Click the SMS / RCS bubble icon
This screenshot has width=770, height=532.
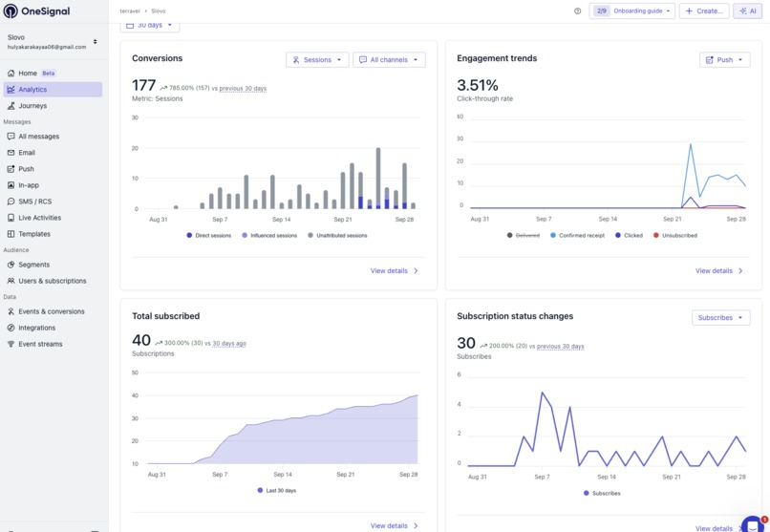tap(11, 202)
